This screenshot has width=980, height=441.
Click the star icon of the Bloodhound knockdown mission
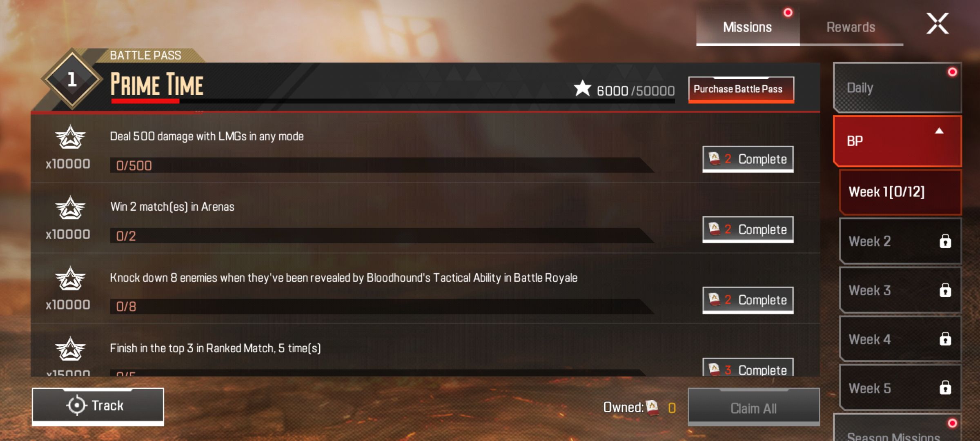pyautogui.click(x=70, y=278)
